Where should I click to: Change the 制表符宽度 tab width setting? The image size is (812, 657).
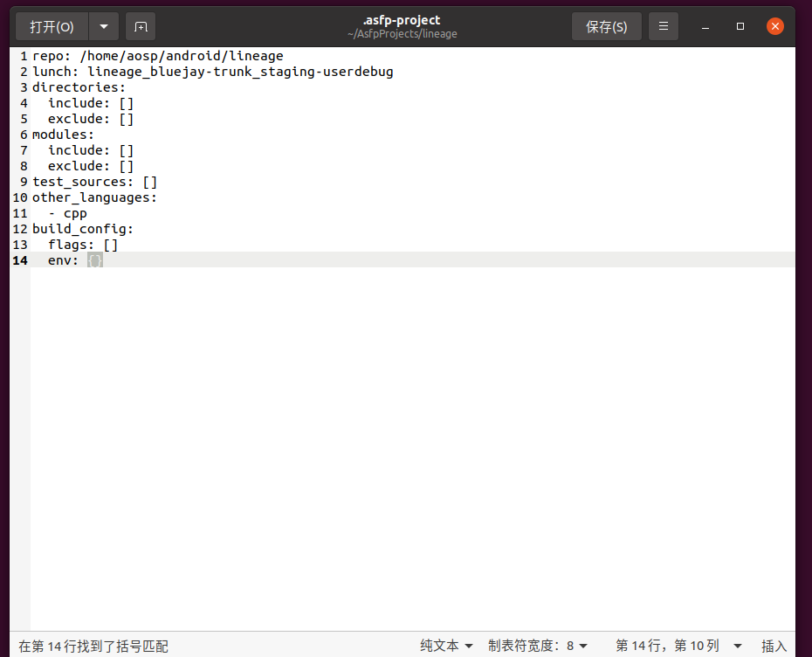point(538,646)
